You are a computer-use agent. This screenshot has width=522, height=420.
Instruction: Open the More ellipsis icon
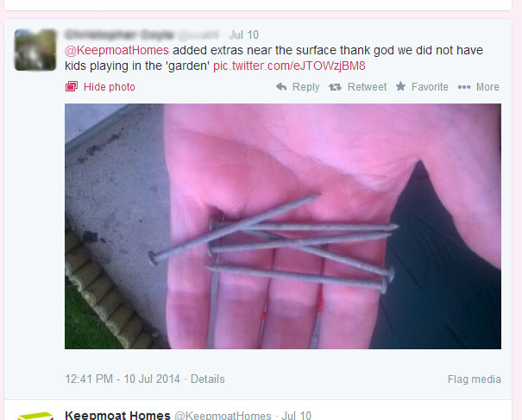tap(464, 87)
